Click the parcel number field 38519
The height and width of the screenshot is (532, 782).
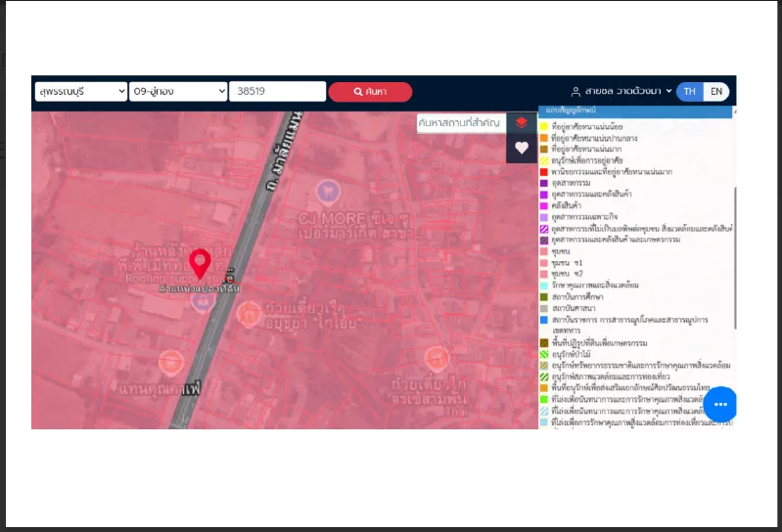(277, 92)
